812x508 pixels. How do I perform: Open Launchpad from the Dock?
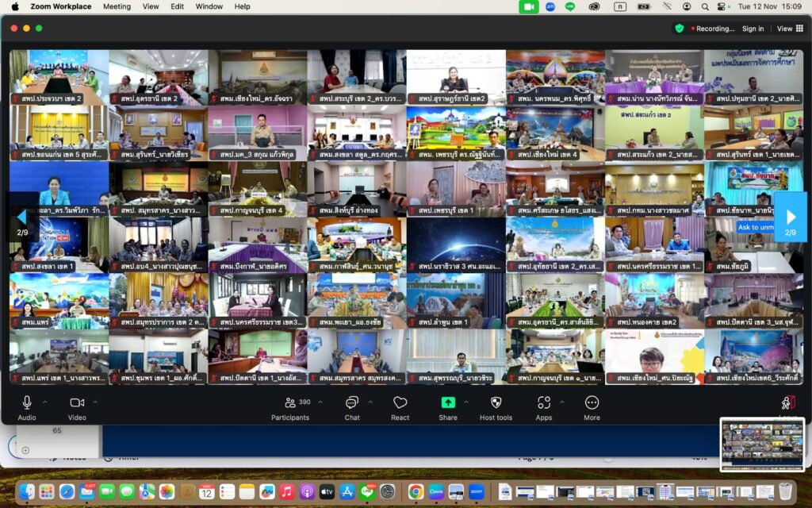pyautogui.click(x=47, y=491)
